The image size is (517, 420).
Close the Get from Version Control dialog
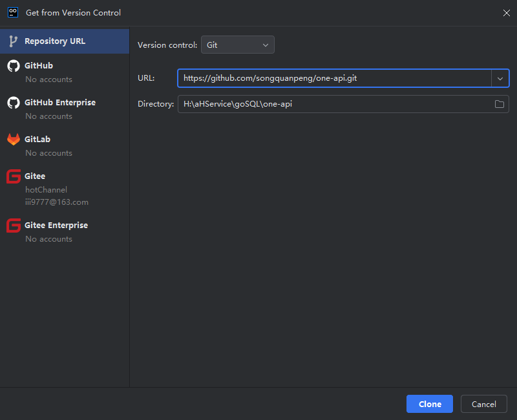coord(505,12)
